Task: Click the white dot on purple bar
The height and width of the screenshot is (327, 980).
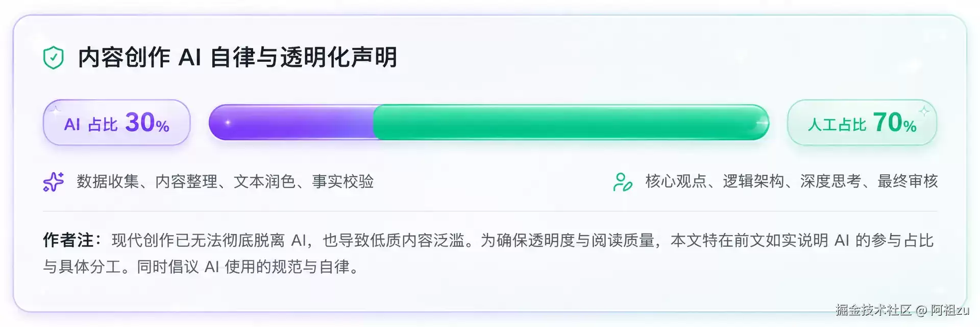Action: coord(228,123)
